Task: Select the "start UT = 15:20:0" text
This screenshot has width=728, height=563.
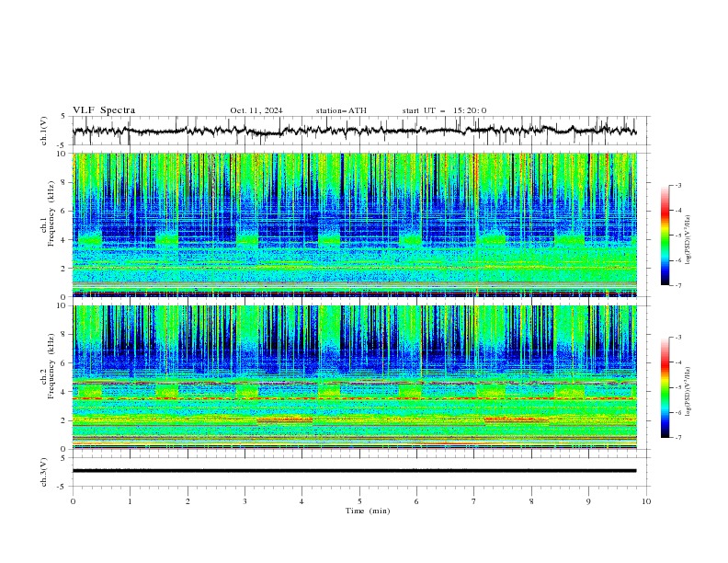Action: click(444, 110)
